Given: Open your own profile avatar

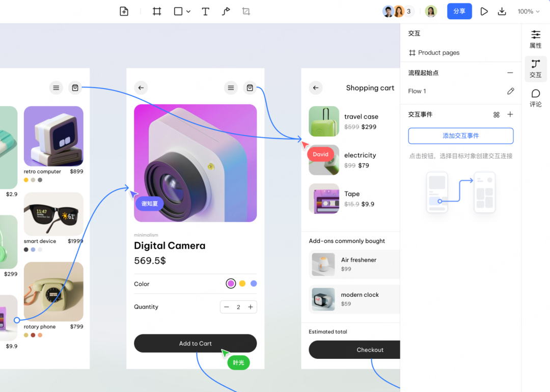Looking at the screenshot, I should click(431, 11).
